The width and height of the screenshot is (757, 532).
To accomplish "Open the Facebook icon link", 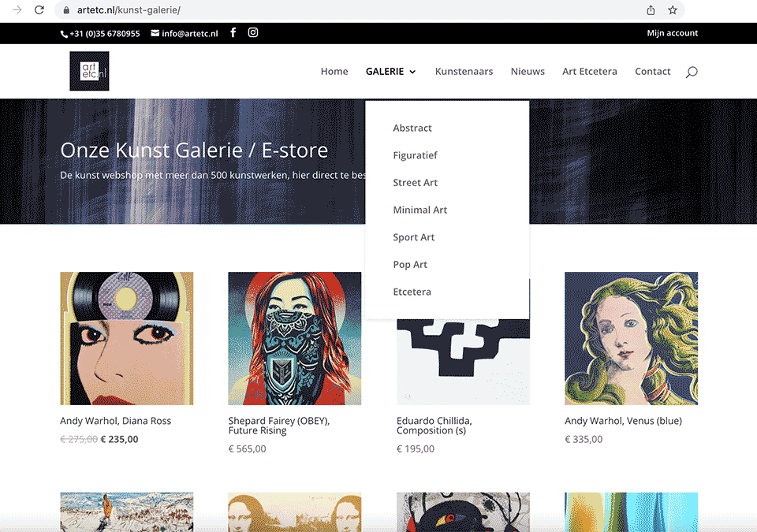I will 233,32.
